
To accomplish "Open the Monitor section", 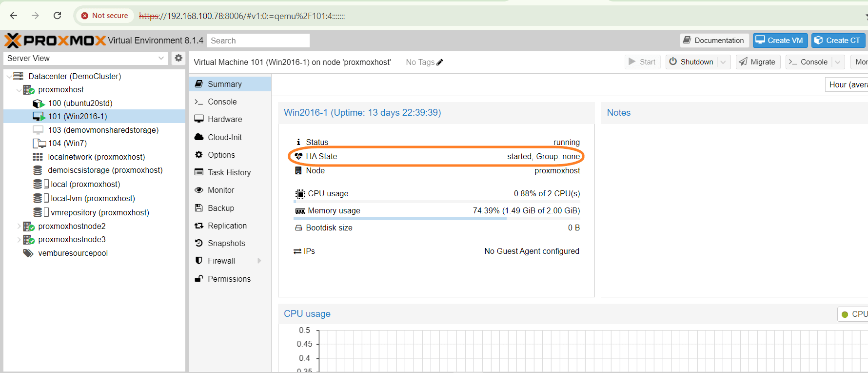I will [x=230, y=190].
